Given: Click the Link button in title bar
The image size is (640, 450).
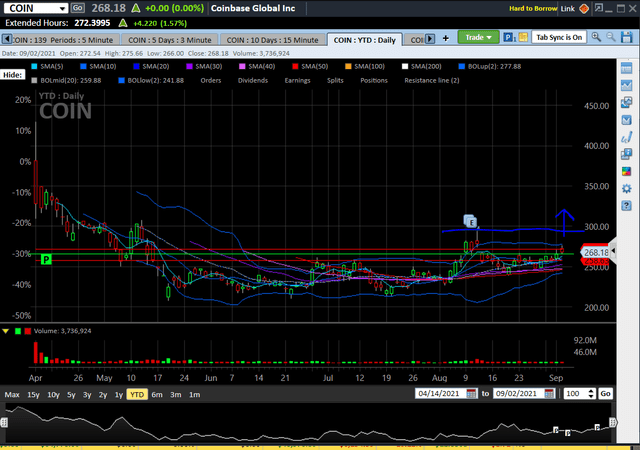Looking at the screenshot, I should pyautogui.click(x=567, y=9).
